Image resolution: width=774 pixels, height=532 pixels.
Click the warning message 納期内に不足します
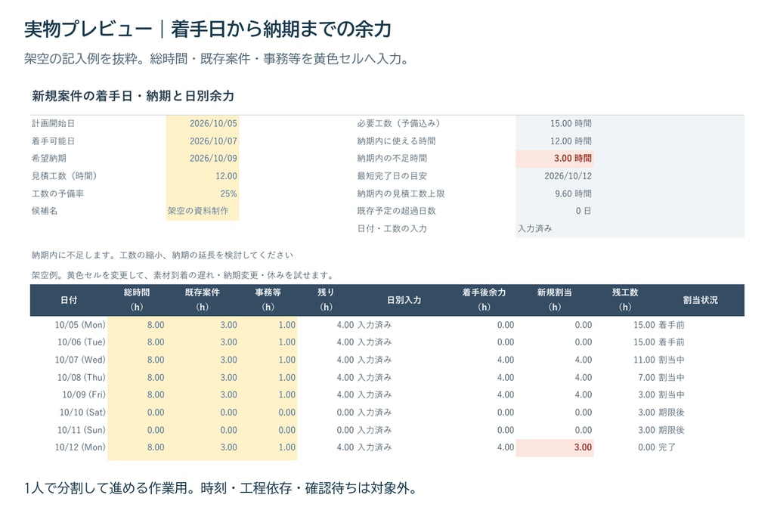click(x=163, y=255)
